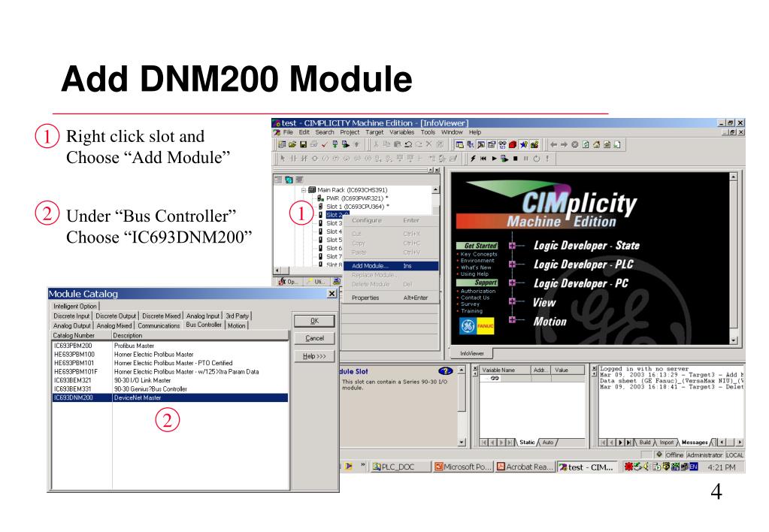Click Cancel in Module Catalog dialog
This screenshot has height=532, width=769.
coord(314,338)
